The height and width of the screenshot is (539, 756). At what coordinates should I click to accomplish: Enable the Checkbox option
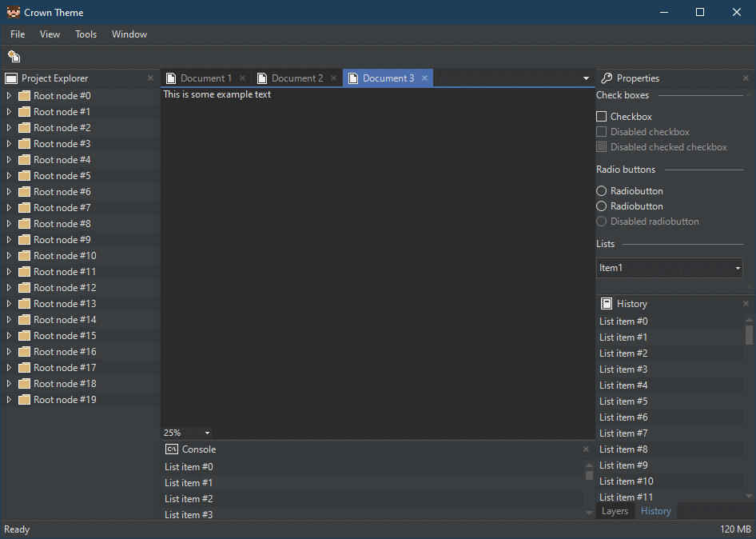coord(602,117)
